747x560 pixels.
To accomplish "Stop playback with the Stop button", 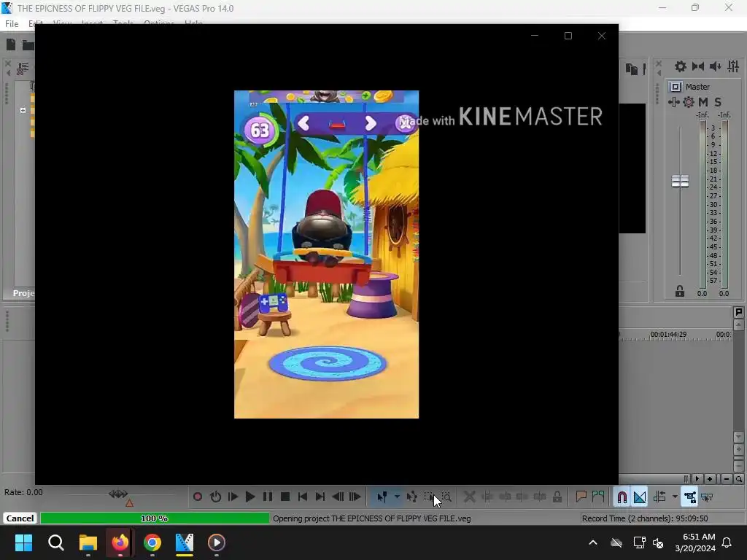I will point(285,497).
